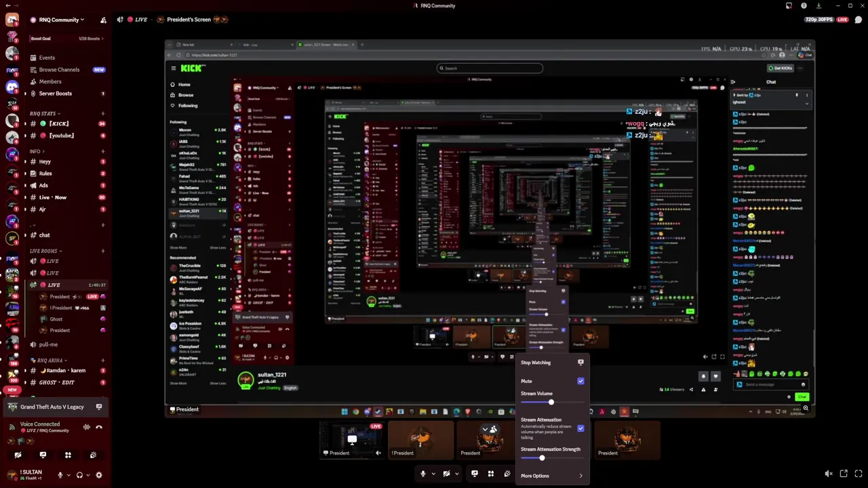Screen dimensions: 868x488
Task: Open activities icon in voice panel
Action: tap(68, 455)
